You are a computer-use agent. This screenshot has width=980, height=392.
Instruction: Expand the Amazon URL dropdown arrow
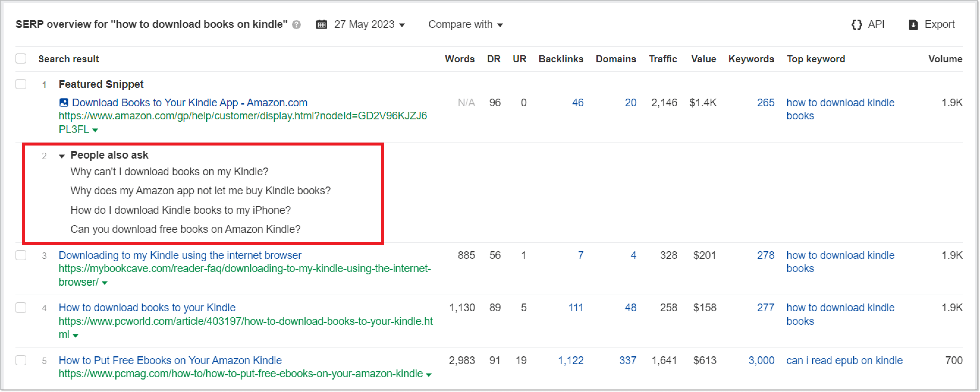click(95, 130)
